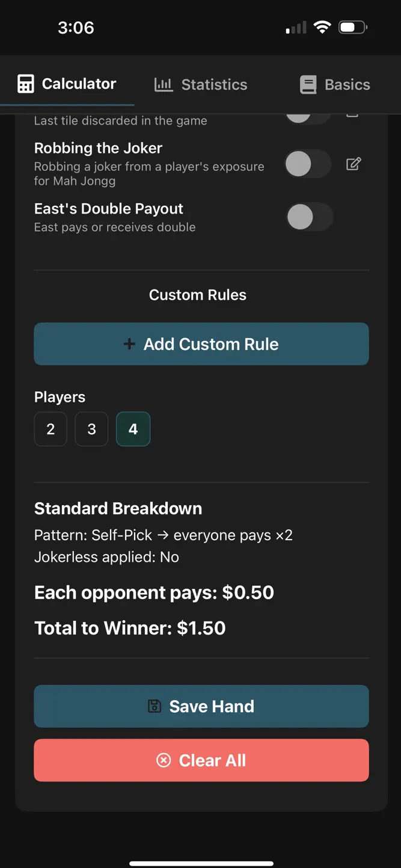Add a new custom rule
The width and height of the screenshot is (401, 868).
201,344
